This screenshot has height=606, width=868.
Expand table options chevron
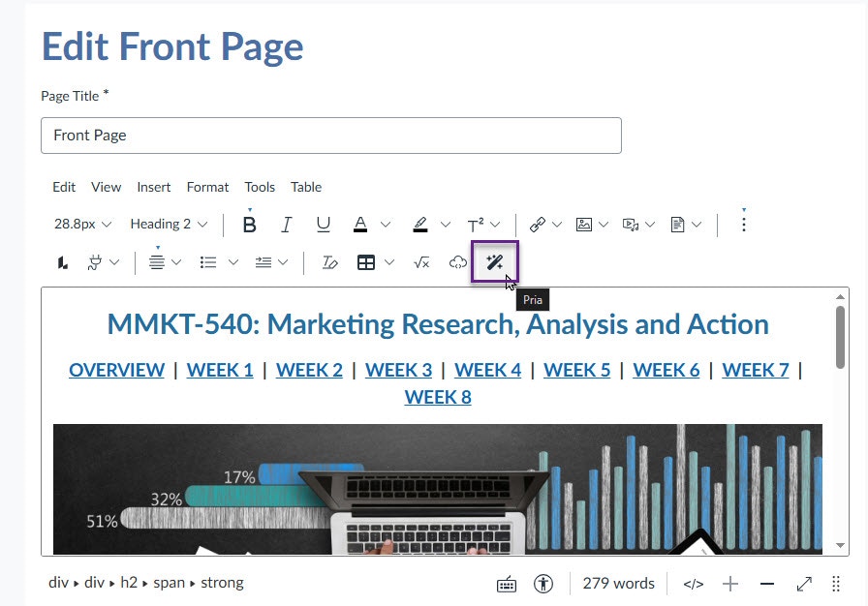[389, 262]
